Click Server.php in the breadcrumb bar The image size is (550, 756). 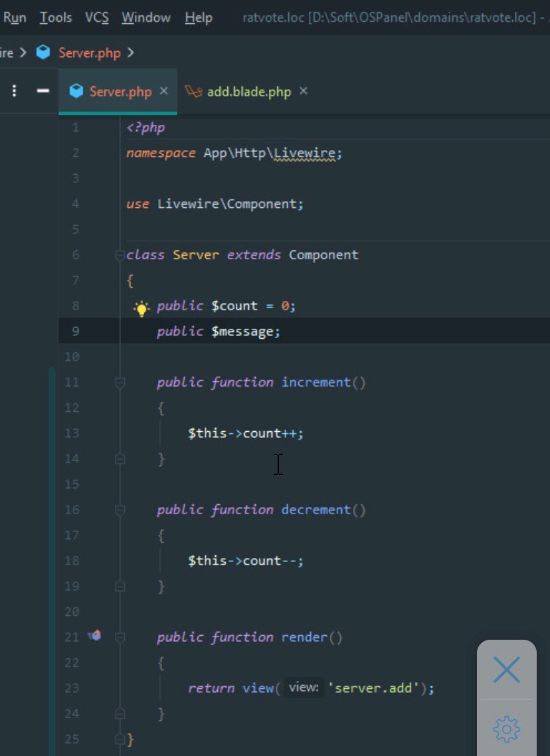coord(90,52)
